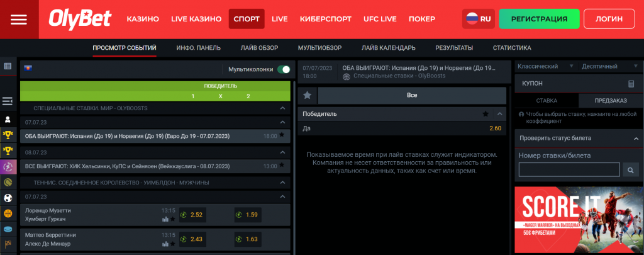Click the Russian flag language selector
The width and height of the screenshot is (644, 255).
(479, 19)
